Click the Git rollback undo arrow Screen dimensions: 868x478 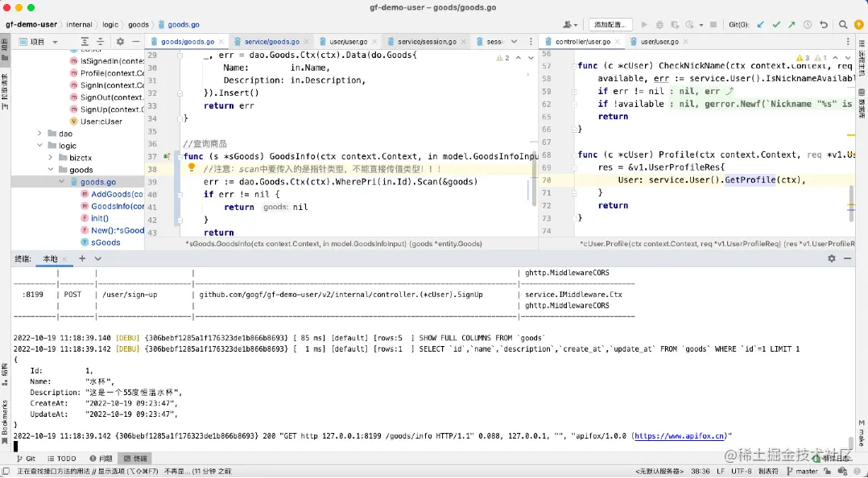(x=824, y=25)
